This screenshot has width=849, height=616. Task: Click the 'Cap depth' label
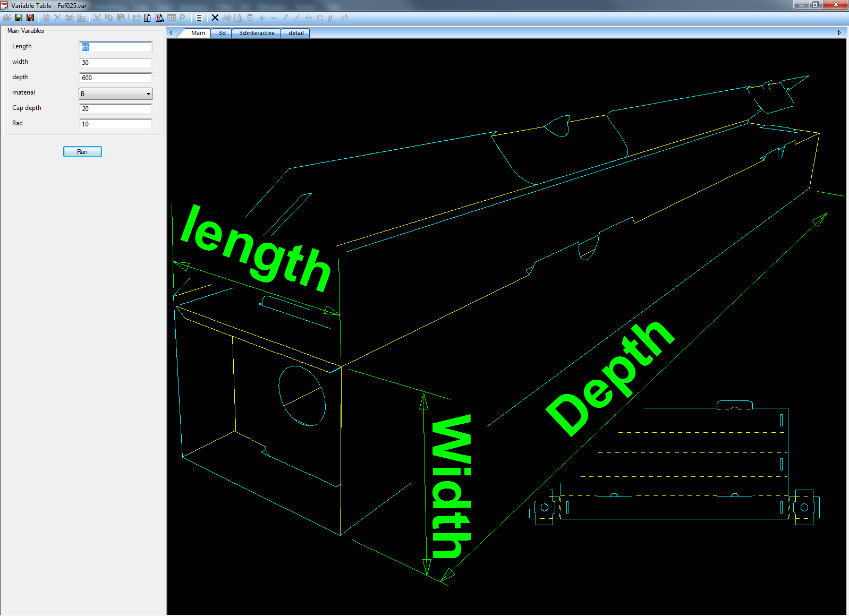pyautogui.click(x=27, y=108)
